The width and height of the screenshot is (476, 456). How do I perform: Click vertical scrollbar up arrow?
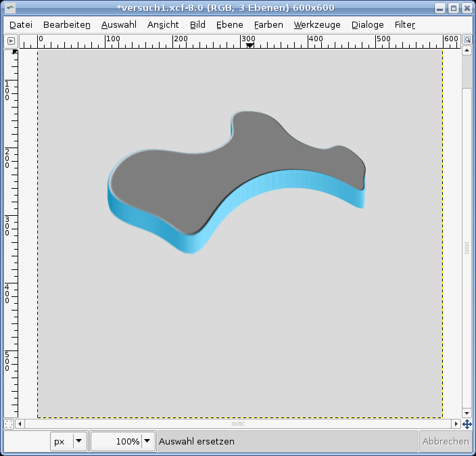(467, 50)
